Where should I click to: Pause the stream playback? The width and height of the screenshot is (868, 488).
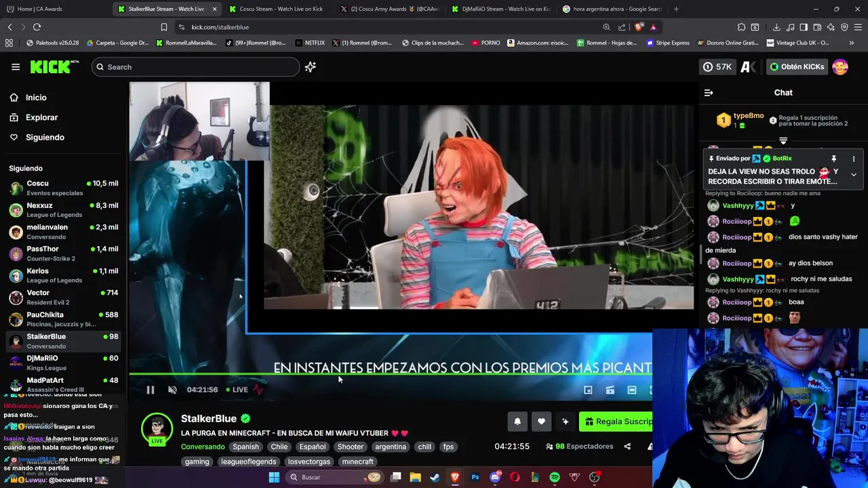(151, 390)
